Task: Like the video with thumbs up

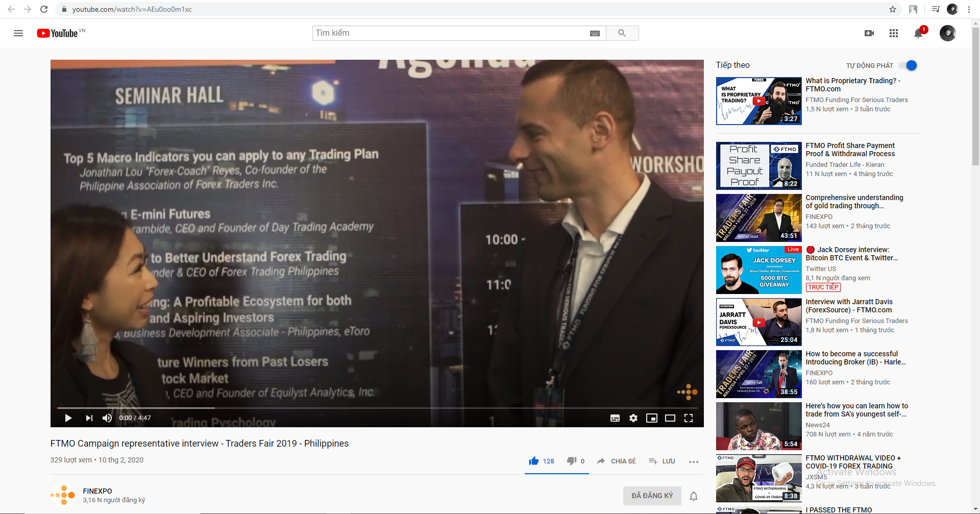Action: coord(534,461)
